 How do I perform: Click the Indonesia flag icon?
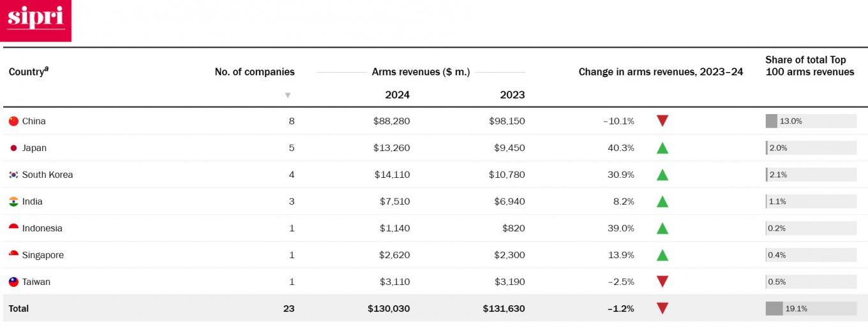(13, 228)
